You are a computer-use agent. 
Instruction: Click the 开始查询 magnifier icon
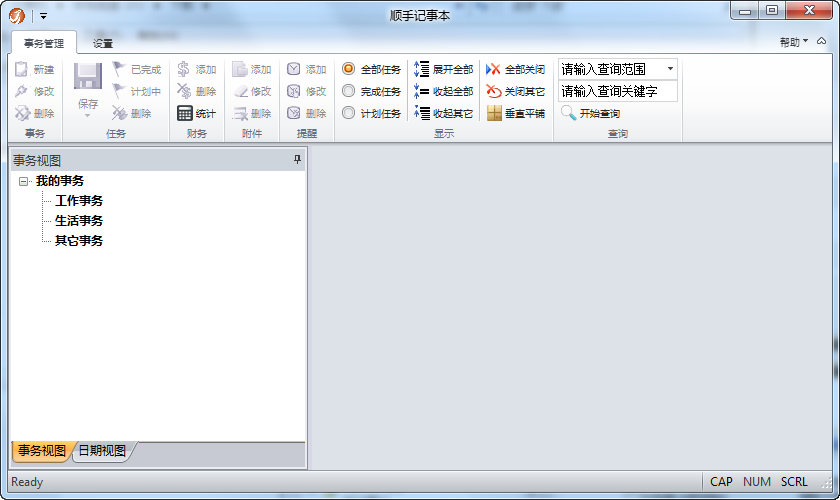[x=568, y=113]
